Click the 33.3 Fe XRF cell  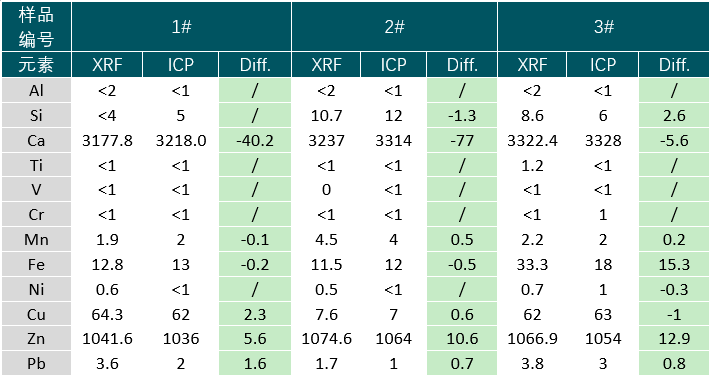coord(532,265)
